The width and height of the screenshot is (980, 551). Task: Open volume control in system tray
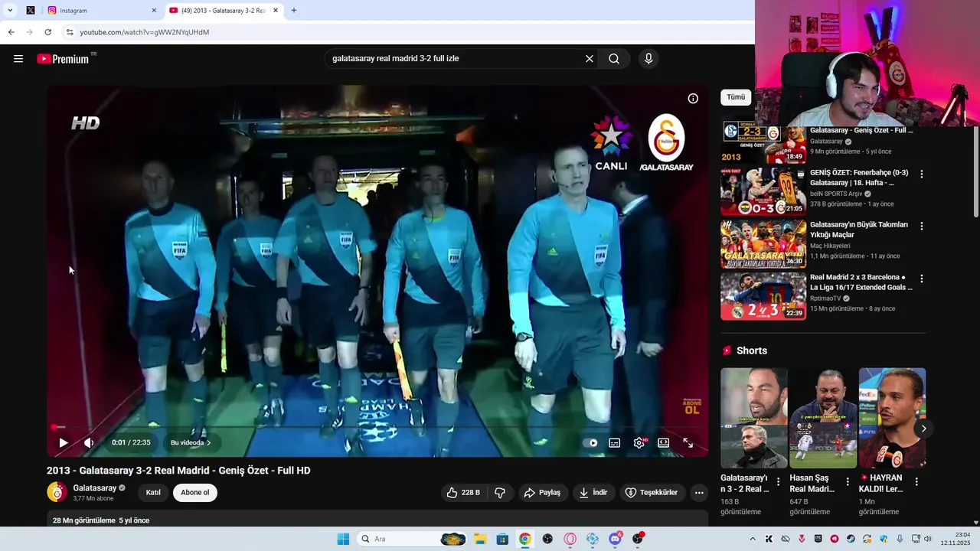[927, 539]
